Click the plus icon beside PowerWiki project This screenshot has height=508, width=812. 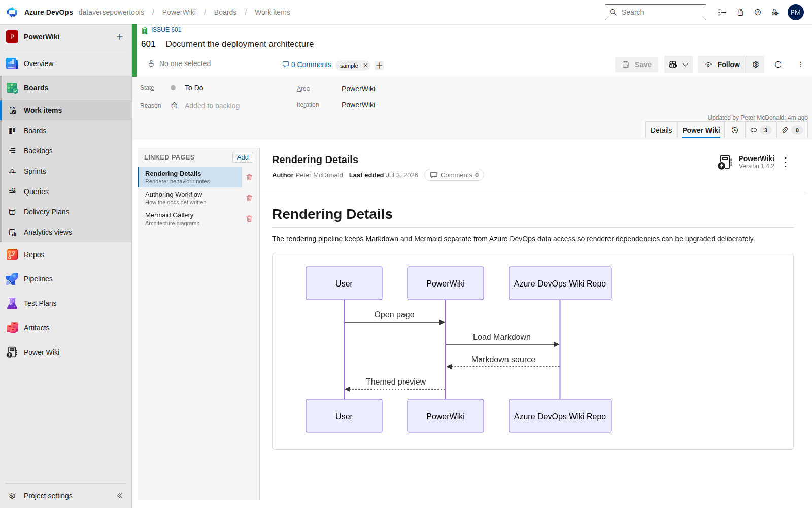120,37
